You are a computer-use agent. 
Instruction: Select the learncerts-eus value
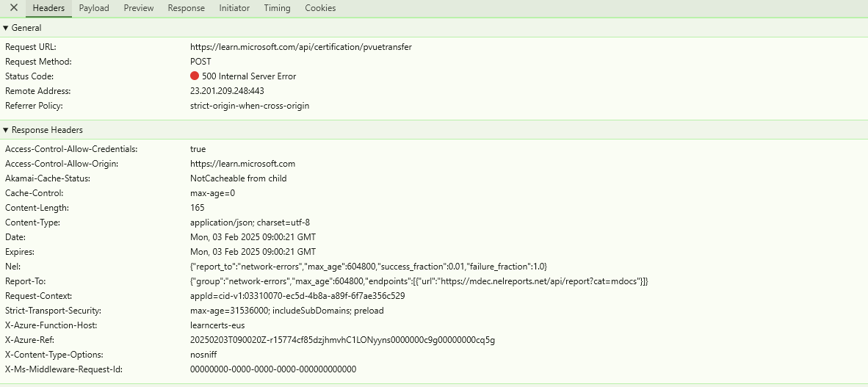tap(217, 325)
